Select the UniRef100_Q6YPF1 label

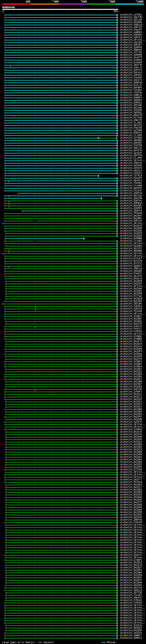pyautogui.click(x=131, y=181)
